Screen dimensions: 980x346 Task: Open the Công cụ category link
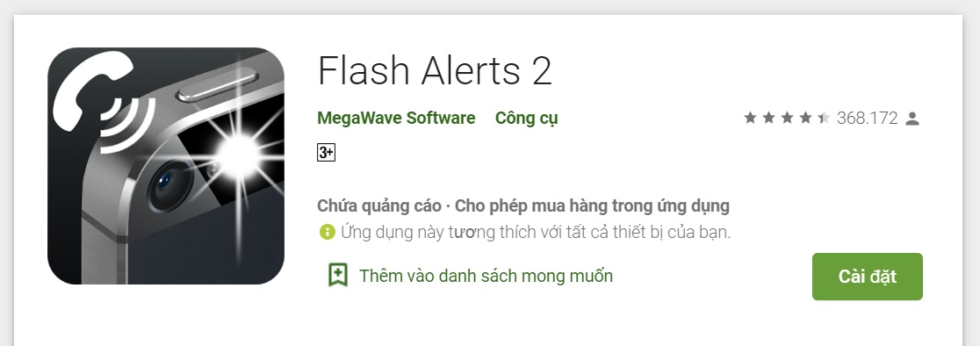tap(526, 118)
